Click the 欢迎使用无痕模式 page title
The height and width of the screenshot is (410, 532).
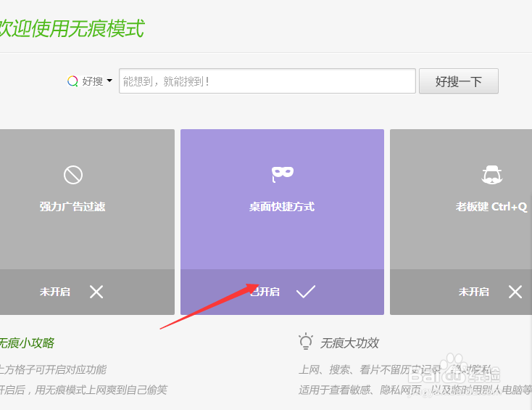click(72, 28)
